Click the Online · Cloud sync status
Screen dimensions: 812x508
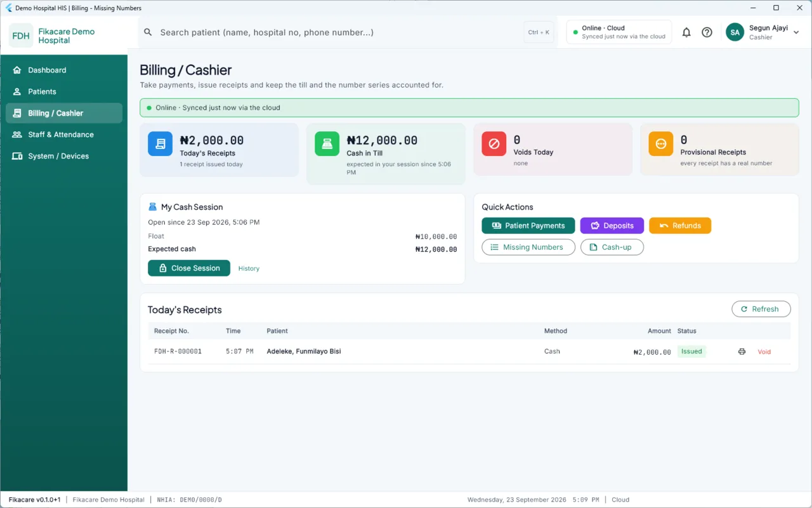620,32
